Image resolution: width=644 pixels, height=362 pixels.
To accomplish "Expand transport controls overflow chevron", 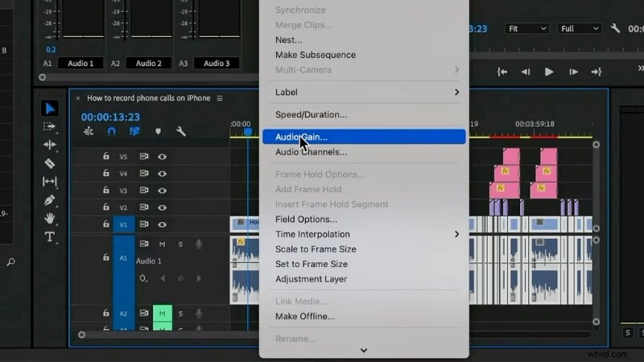I will [x=640, y=68].
